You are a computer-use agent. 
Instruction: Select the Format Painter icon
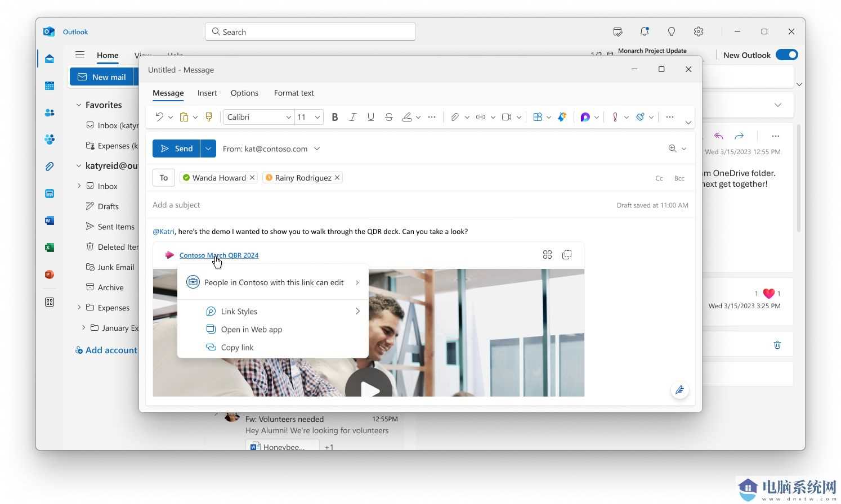coord(209,117)
